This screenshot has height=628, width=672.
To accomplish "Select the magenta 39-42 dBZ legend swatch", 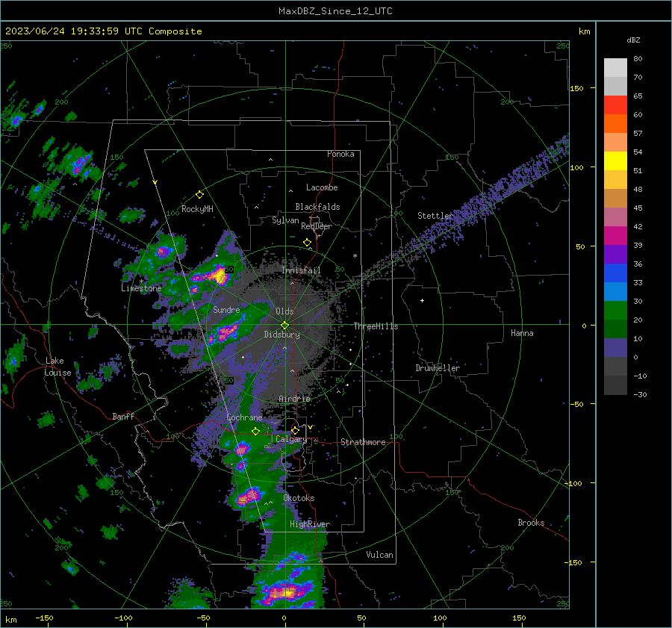I will pyautogui.click(x=615, y=236).
